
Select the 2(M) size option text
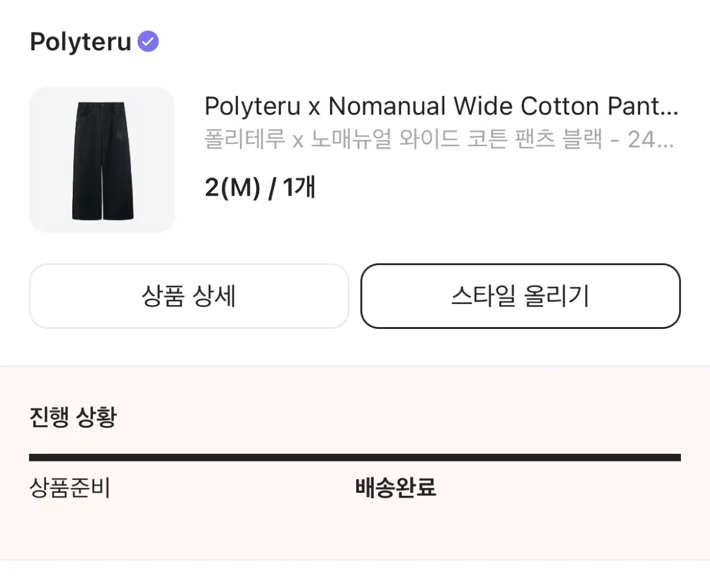click(233, 188)
